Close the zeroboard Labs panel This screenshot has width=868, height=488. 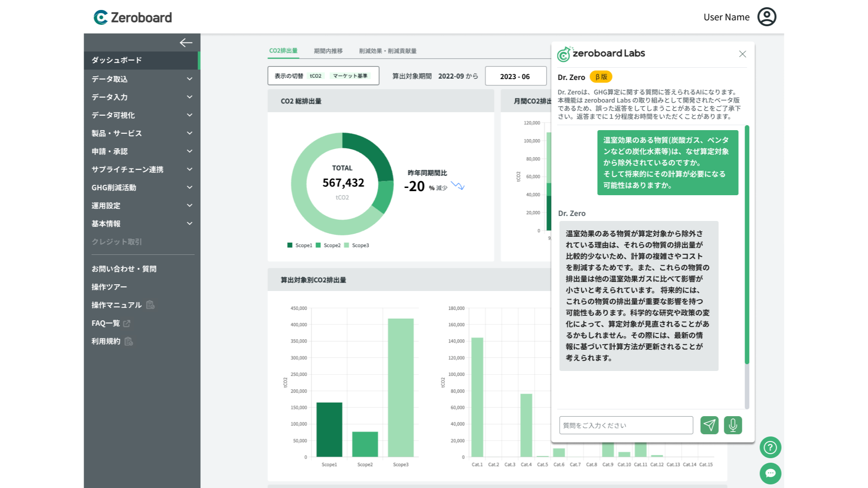click(x=742, y=54)
